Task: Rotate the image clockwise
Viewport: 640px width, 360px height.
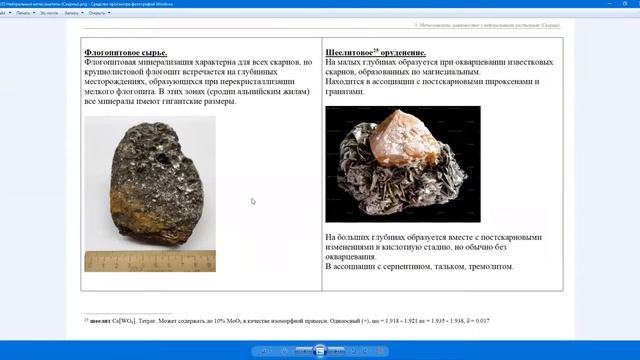Action: pos(365,351)
